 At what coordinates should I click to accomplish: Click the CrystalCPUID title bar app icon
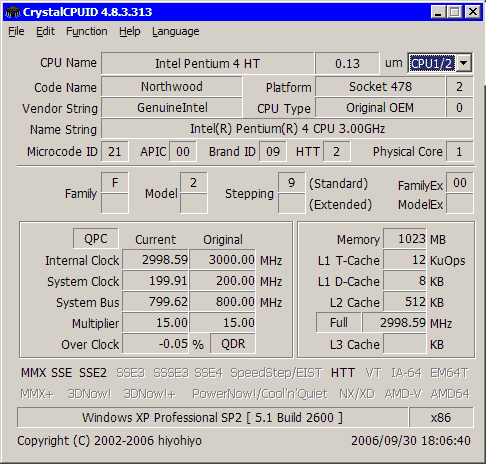click(13, 12)
